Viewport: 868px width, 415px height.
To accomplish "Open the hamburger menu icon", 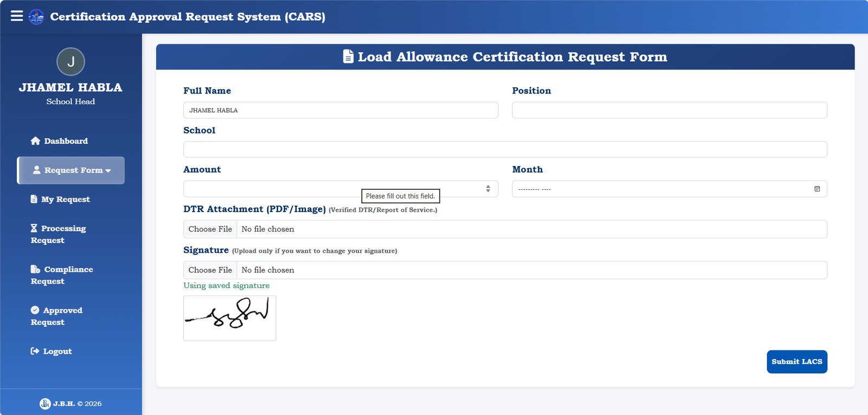I will (x=17, y=16).
